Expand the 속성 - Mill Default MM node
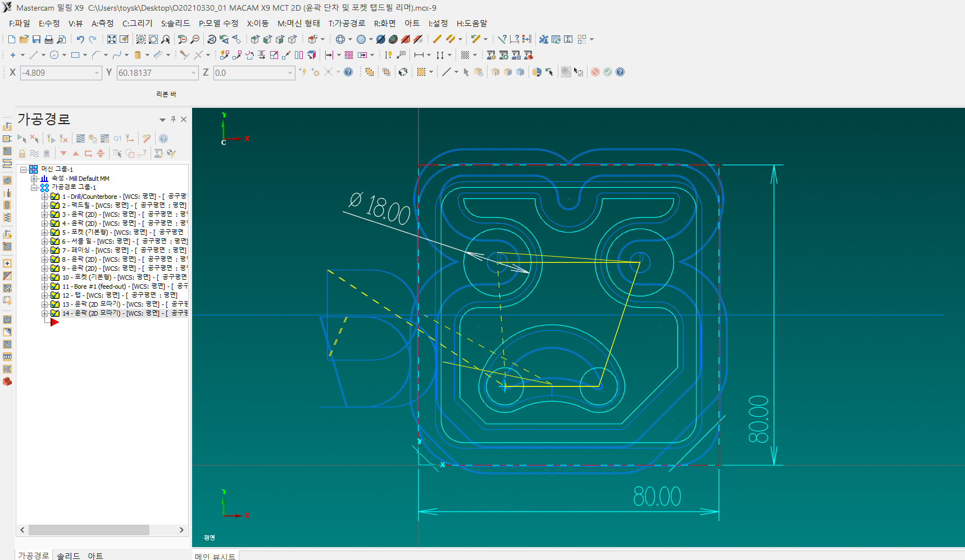The image size is (965, 560). pyautogui.click(x=34, y=179)
